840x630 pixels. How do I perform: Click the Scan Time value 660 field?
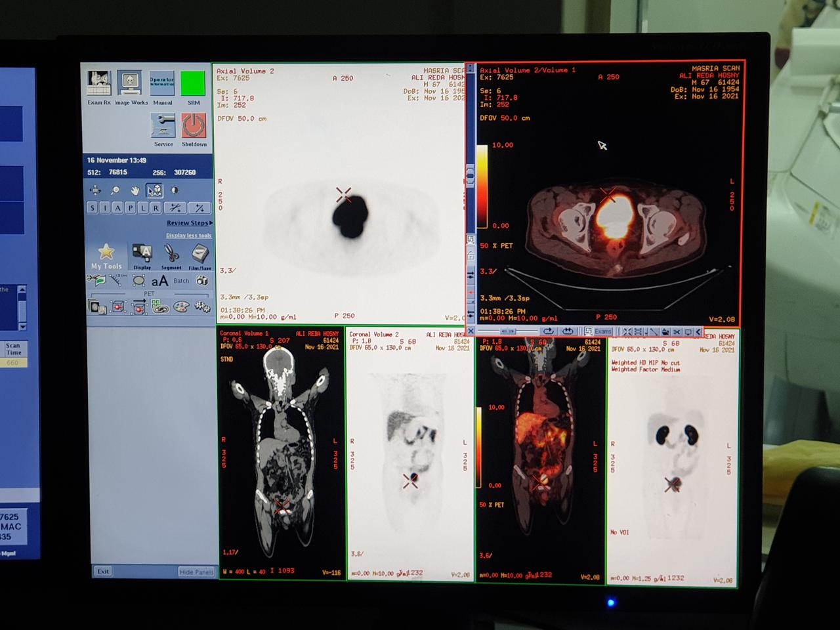13,363
